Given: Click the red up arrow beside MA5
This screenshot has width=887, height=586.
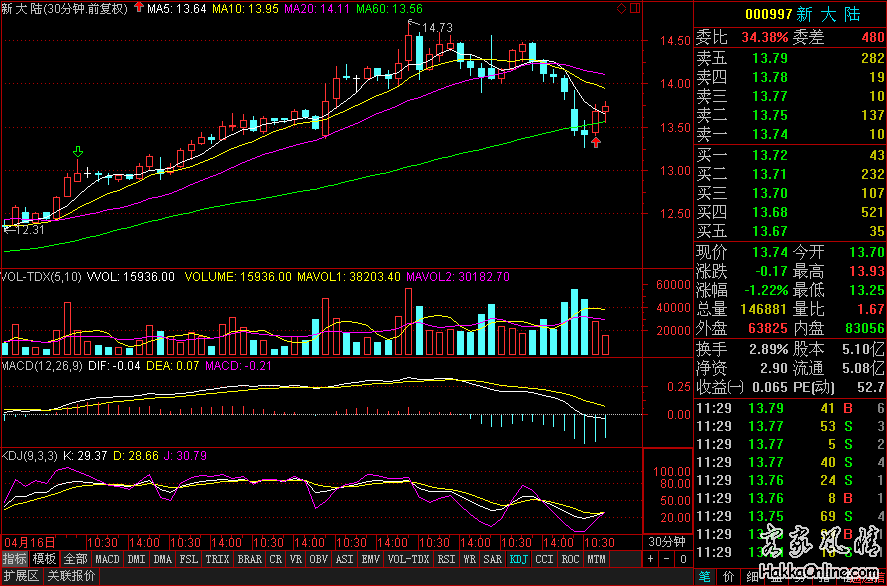Looking at the screenshot, I should tap(139, 8).
